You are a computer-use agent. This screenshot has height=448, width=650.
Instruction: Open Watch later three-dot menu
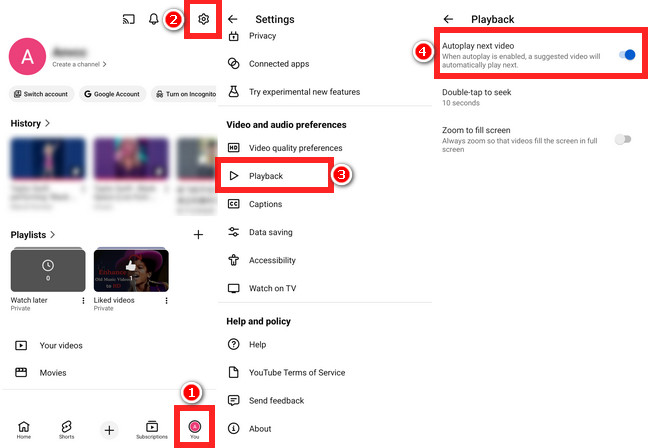[83, 300]
